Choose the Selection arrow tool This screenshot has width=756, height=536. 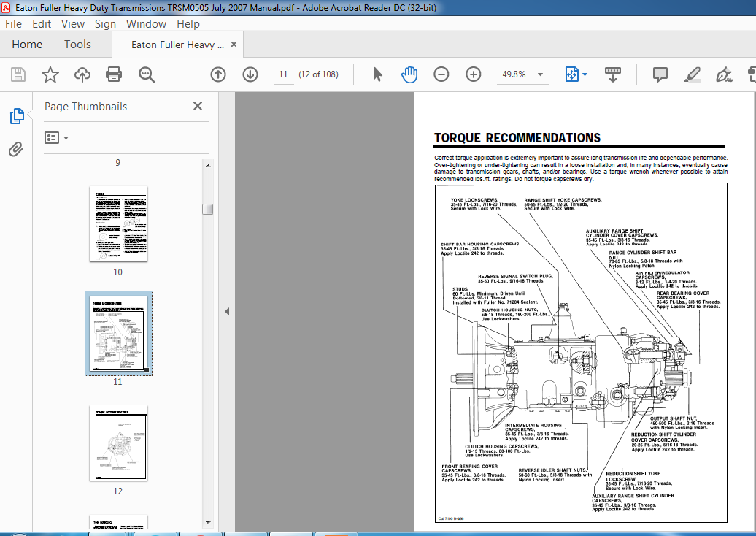(377, 74)
